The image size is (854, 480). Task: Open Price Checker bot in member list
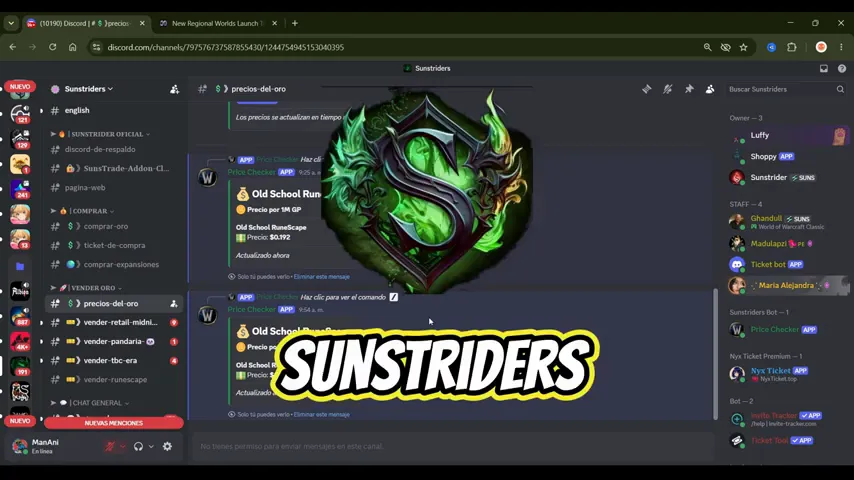(788, 330)
